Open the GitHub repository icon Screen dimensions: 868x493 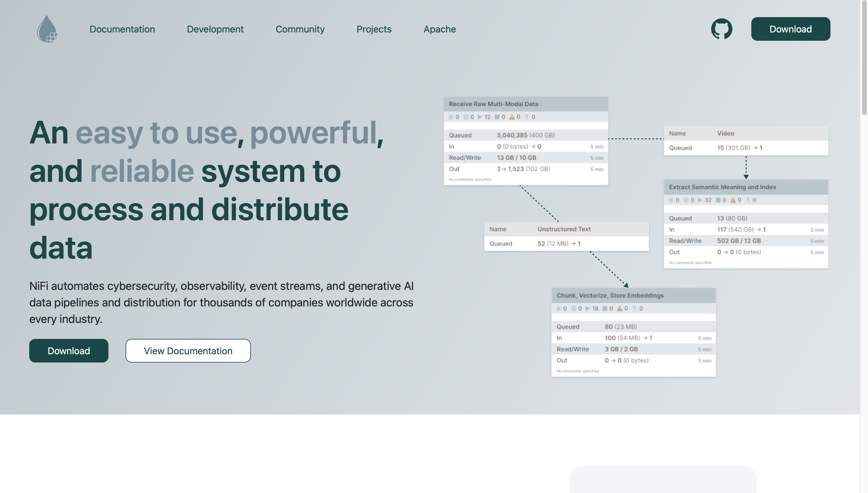721,29
